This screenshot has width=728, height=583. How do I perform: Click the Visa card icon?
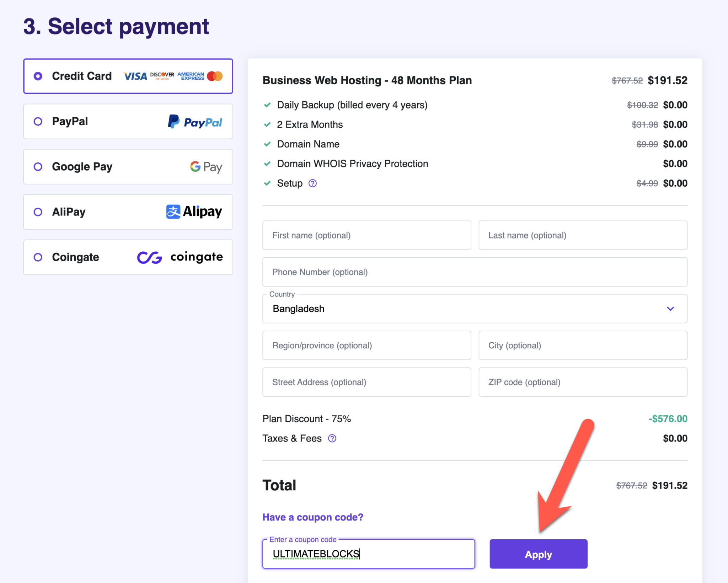coord(134,76)
